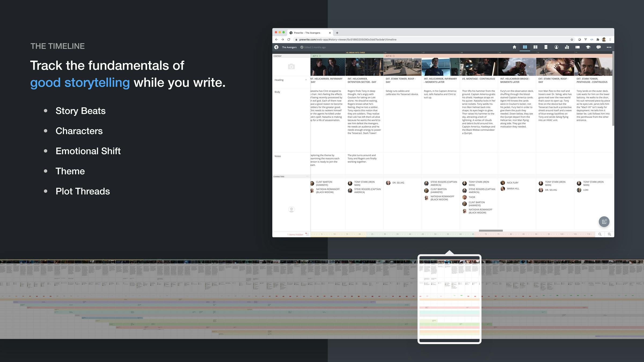Click the 1 items hidden link

(x=295, y=235)
